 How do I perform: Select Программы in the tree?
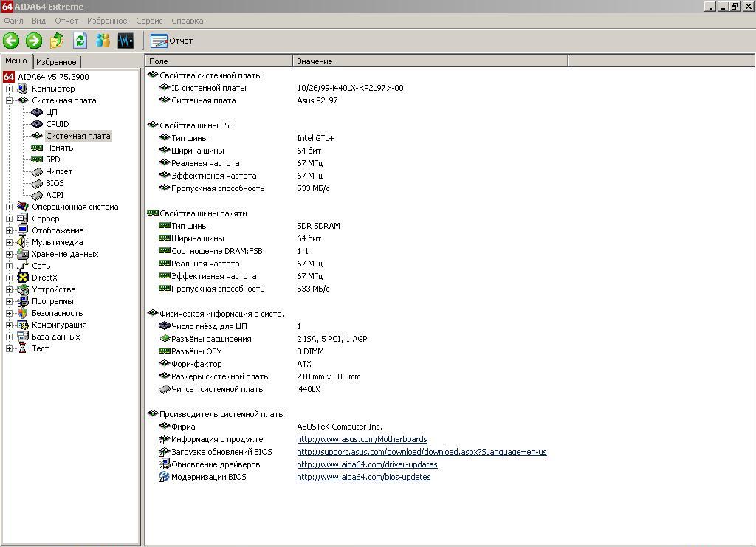(52, 301)
